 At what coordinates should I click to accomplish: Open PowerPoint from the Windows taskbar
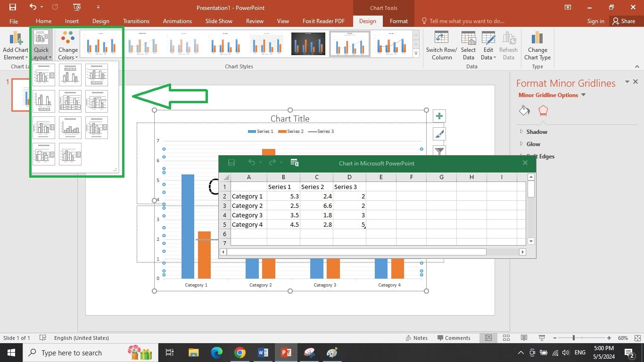(x=286, y=353)
